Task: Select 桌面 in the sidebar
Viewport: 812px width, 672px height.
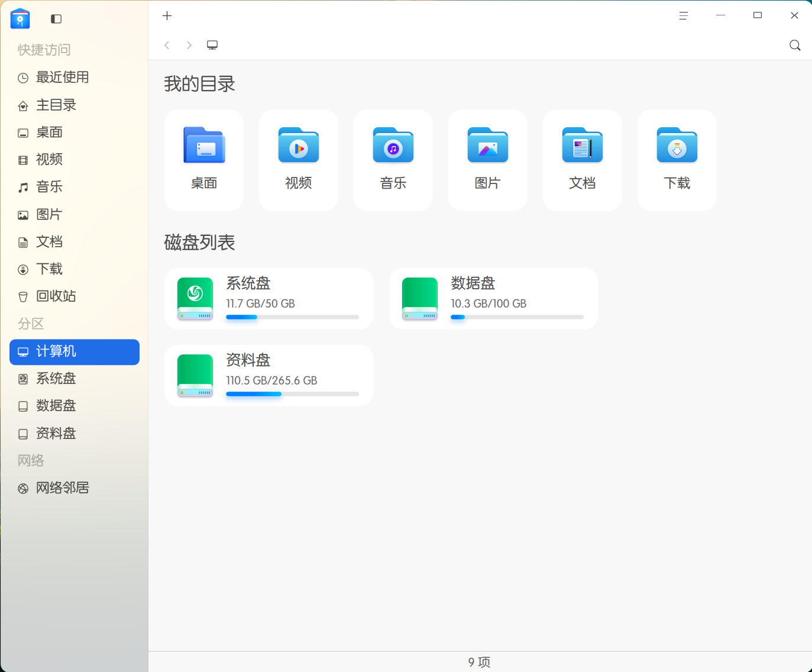Action: [x=75, y=133]
